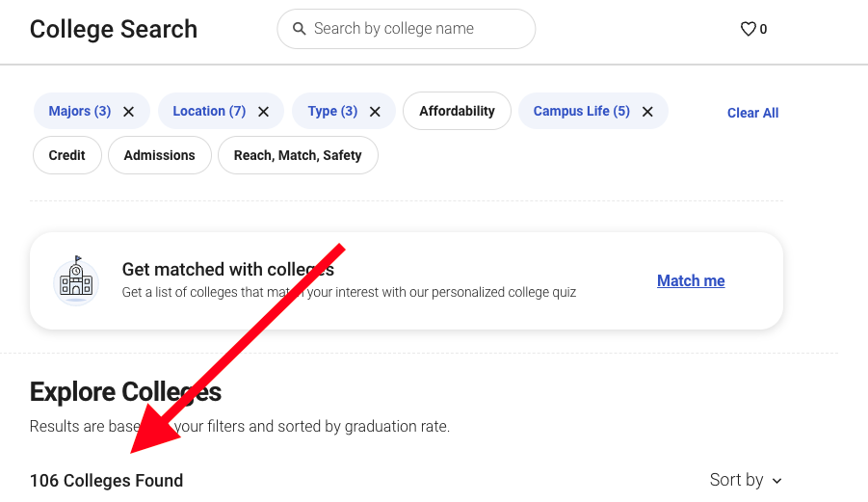Image resolution: width=868 pixels, height=502 pixels.
Task: Remove the Location (7) filter X
Action: tap(263, 112)
